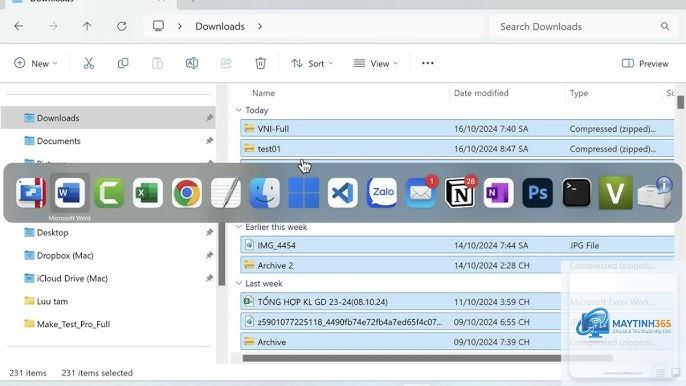The width and height of the screenshot is (686, 386).
Task: Open the See more three-dots menu
Action: [427, 63]
